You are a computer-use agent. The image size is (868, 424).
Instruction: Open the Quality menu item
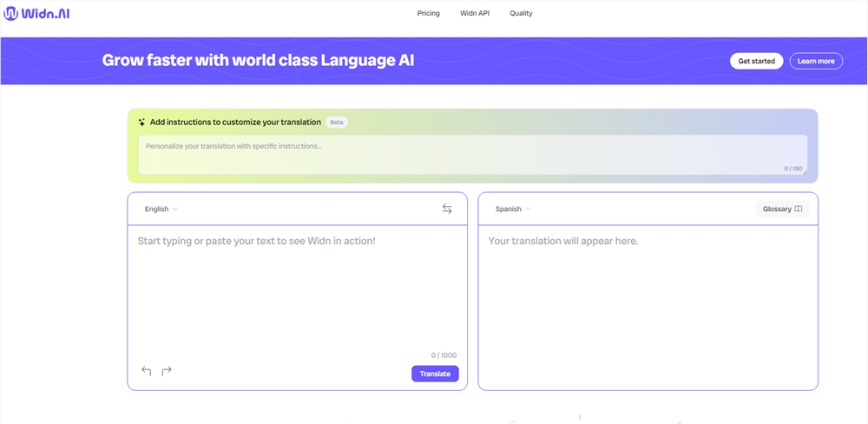[521, 14]
